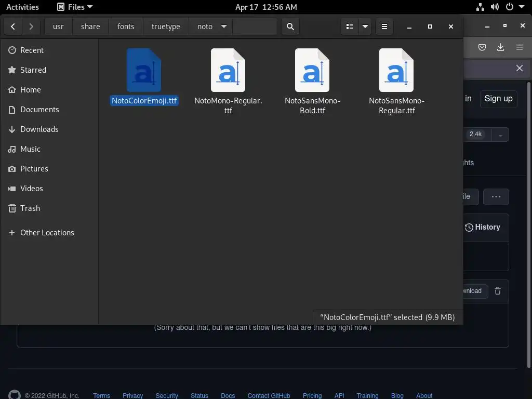Click the Pocket icon in browser toolbar
This screenshot has width=532, height=399.
[482, 47]
